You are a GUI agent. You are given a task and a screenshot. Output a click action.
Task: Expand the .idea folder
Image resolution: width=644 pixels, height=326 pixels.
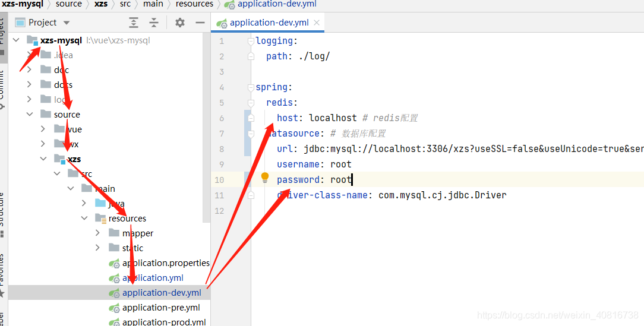point(29,55)
